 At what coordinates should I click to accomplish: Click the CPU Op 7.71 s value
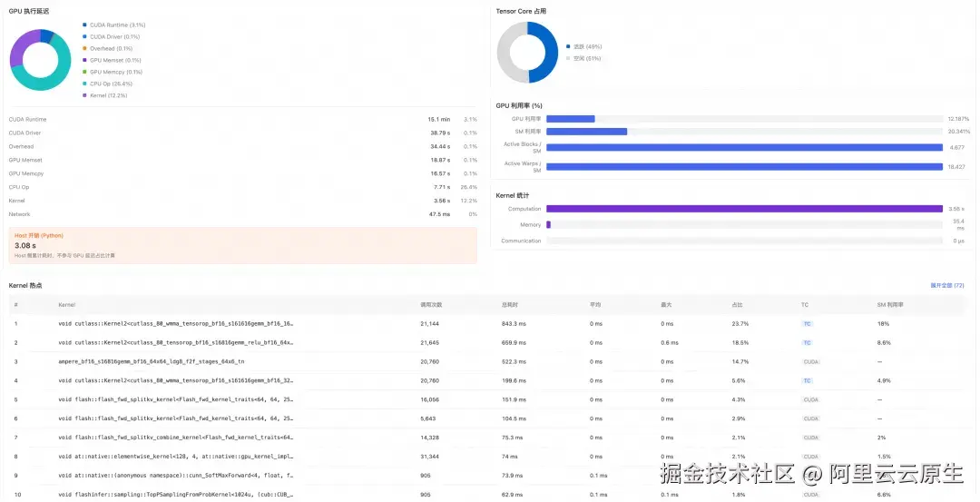(442, 188)
